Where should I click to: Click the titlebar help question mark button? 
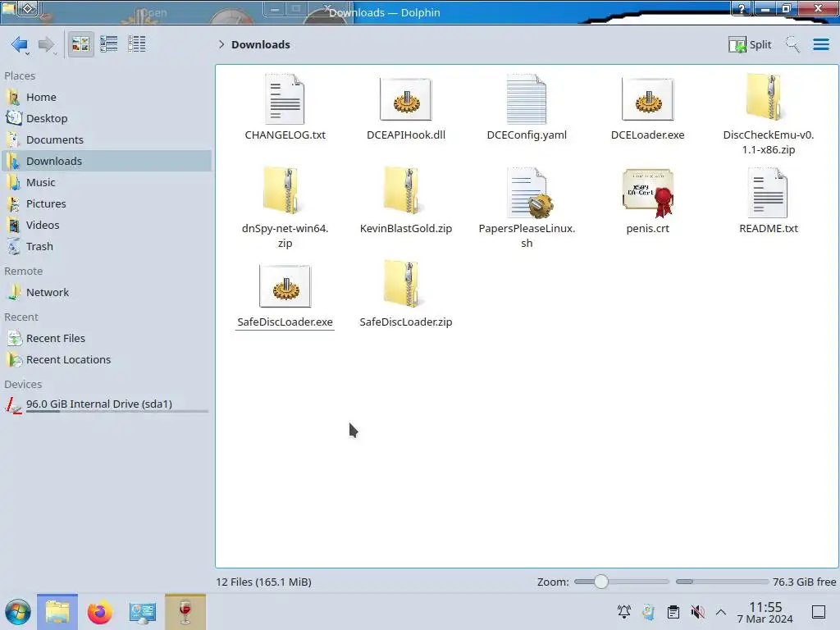[x=742, y=8]
